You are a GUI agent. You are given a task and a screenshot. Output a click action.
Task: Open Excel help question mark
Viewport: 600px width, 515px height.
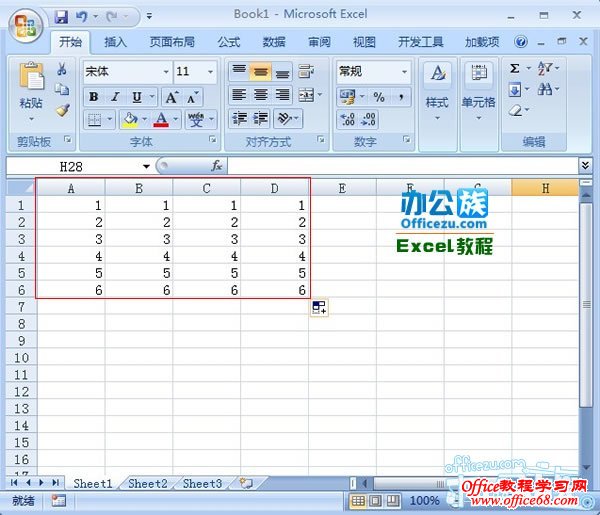[520, 41]
